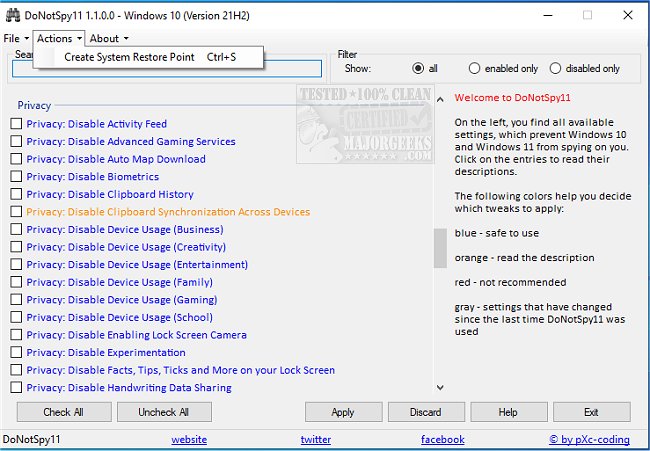
Task: Check Disable Handwriting Data Sharing checkbox
Action: pyautogui.click(x=16, y=387)
